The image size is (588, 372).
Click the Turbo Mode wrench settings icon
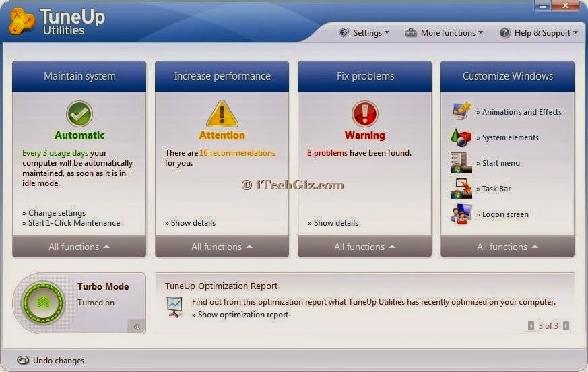[x=137, y=327]
